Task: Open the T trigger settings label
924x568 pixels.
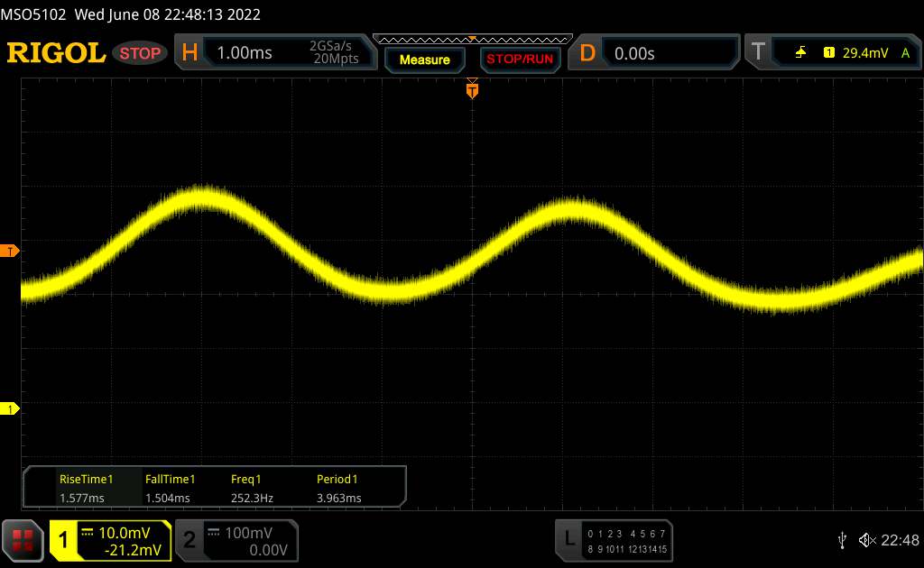Action: tap(758, 53)
